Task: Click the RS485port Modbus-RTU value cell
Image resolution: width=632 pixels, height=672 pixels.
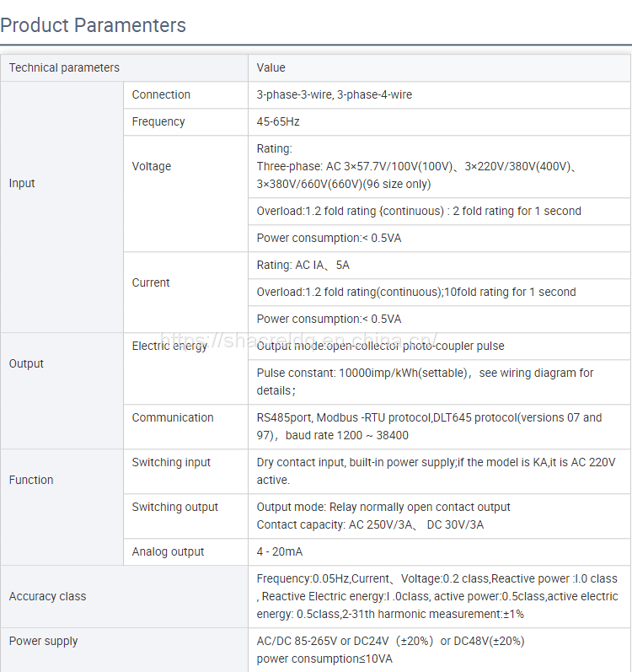Action: [x=429, y=426]
